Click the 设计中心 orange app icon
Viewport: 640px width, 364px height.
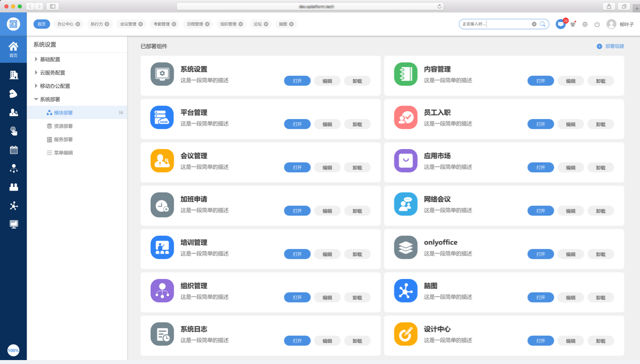(x=406, y=334)
